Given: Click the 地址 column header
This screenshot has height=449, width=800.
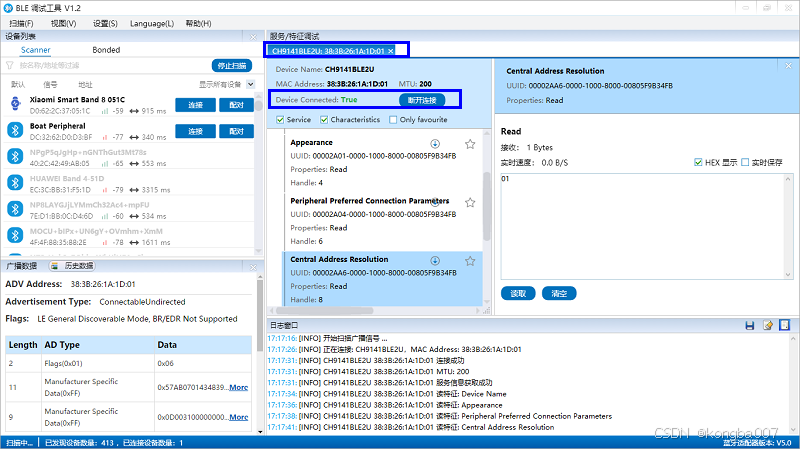Looking at the screenshot, I should pyautogui.click(x=85, y=84).
